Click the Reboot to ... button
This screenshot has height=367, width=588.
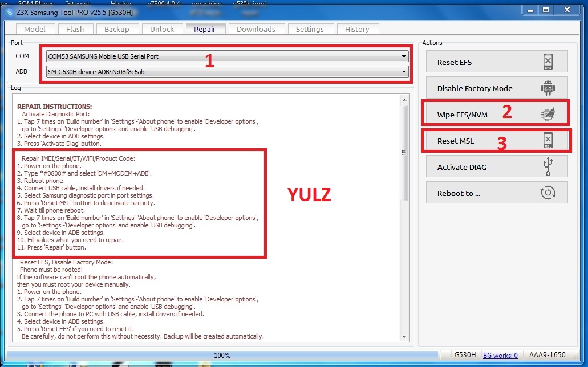[x=497, y=193]
